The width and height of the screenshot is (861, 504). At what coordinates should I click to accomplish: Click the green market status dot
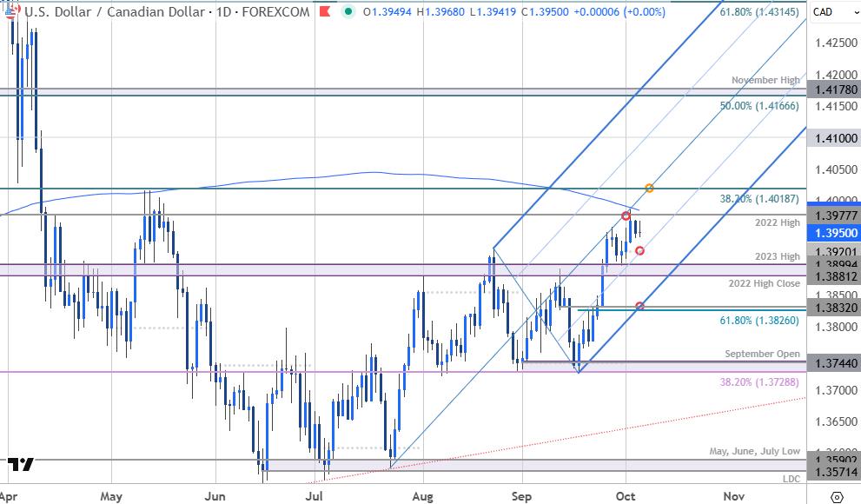(348, 11)
